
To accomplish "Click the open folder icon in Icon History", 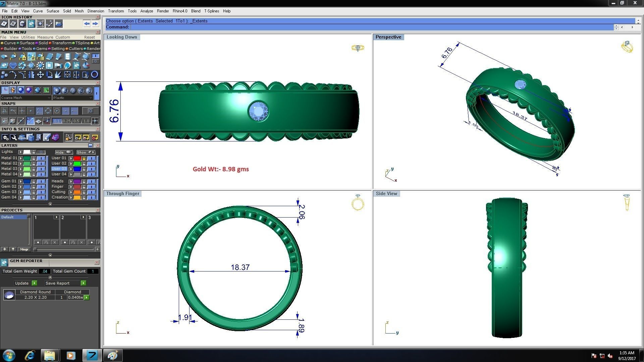I will pyautogui.click(x=59, y=24).
